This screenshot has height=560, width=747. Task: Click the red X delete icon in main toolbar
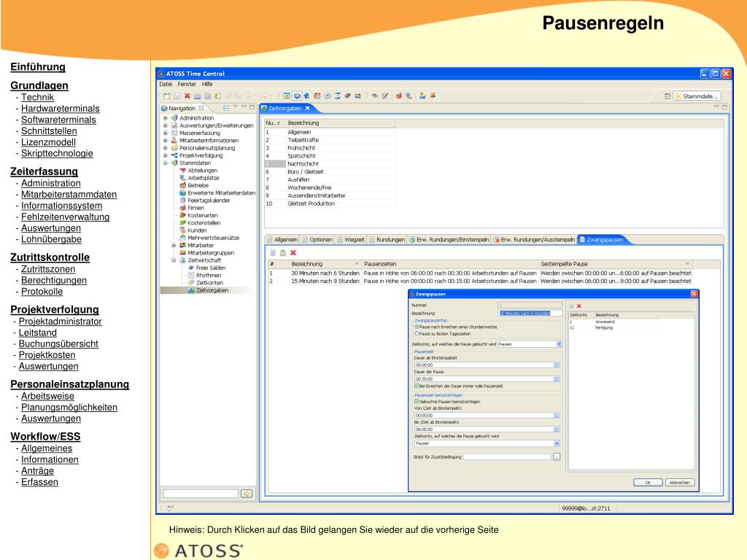coord(187,96)
